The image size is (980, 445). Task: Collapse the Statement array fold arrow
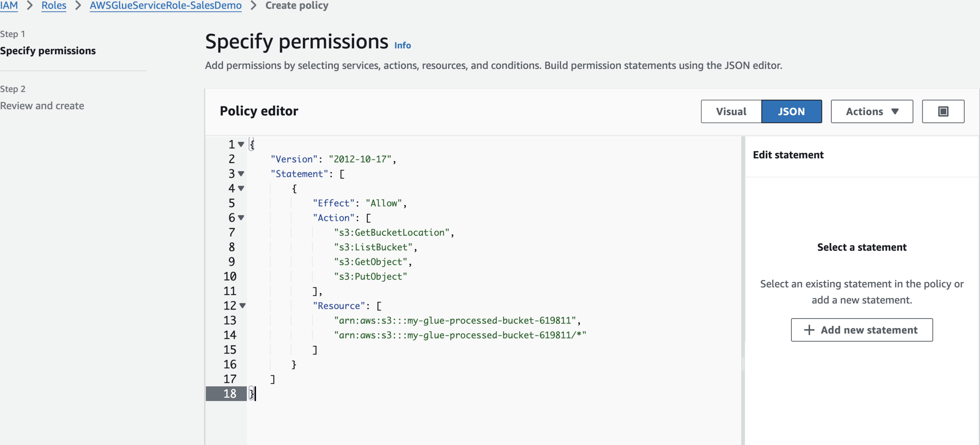click(x=241, y=173)
